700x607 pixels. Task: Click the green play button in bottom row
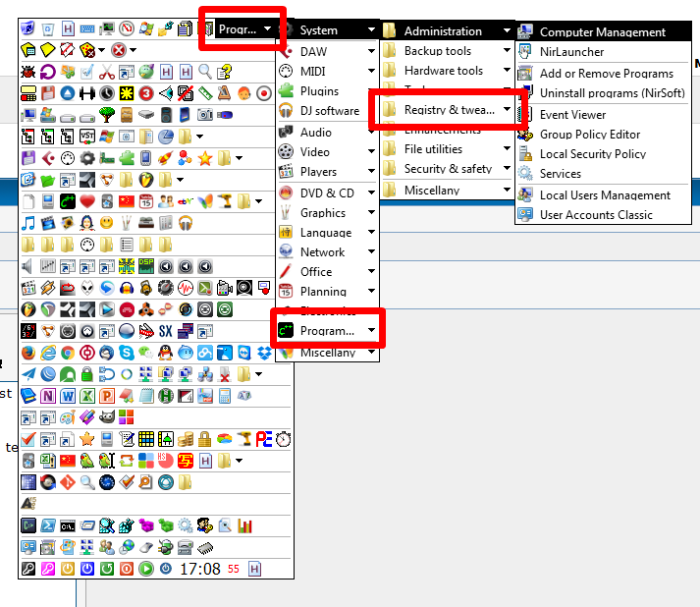pos(145,569)
